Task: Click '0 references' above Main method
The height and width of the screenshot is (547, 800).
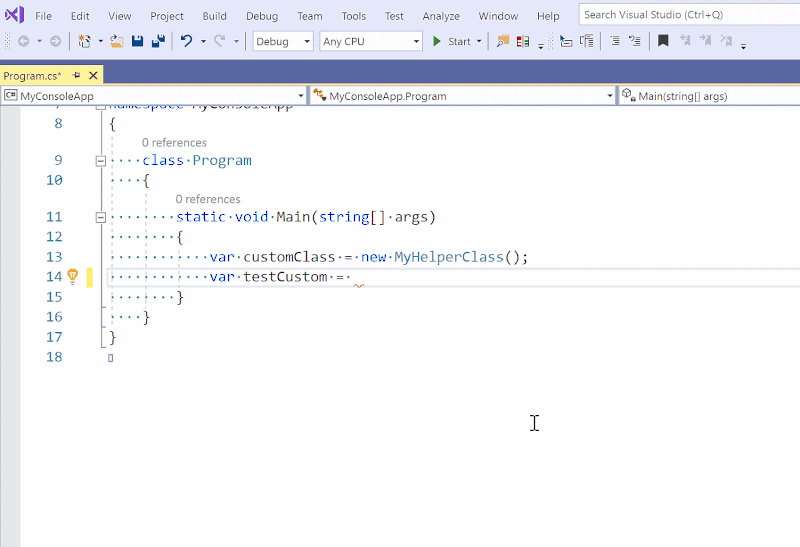Action: tap(208, 199)
